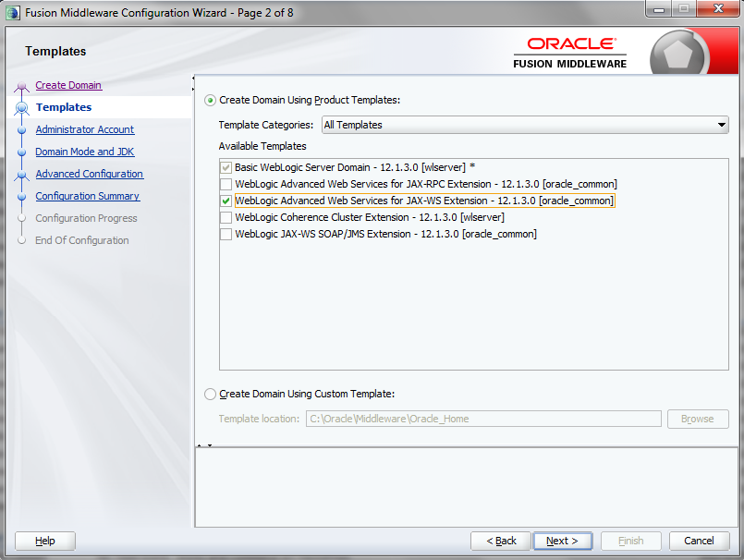The image size is (744, 560).
Task: Select Create Domain Using Product Templates
Action: tap(209, 101)
